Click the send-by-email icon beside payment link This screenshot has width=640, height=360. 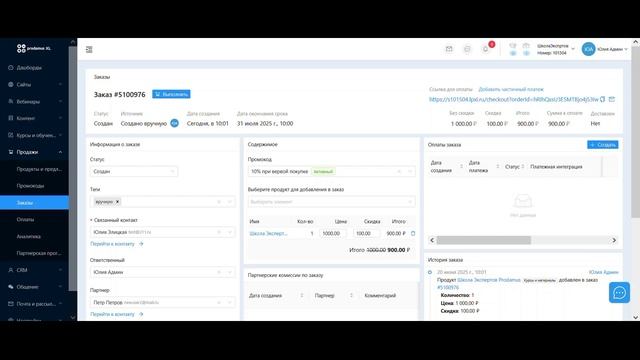611,99
